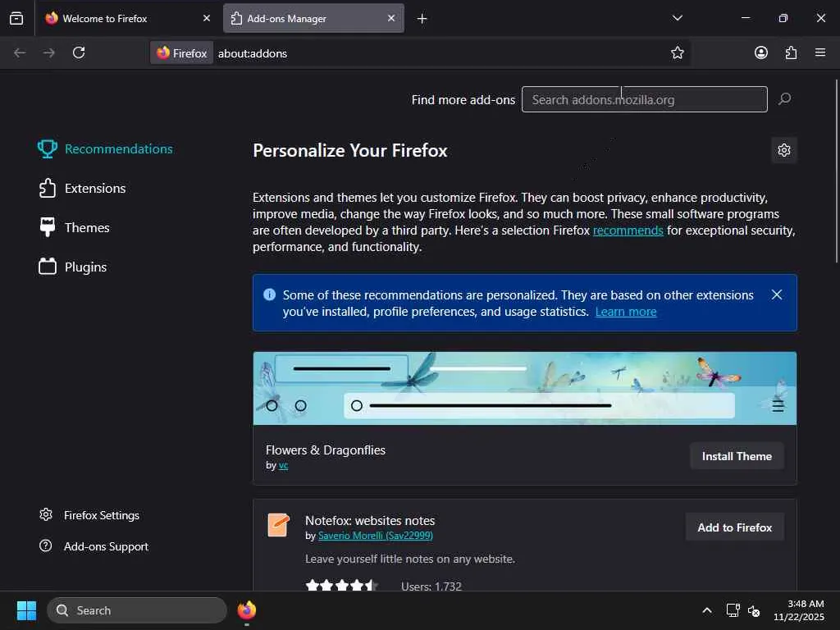Switch to Welcome to Firefox tab
Image resolution: width=840 pixels, height=630 pixels.
click(x=127, y=18)
